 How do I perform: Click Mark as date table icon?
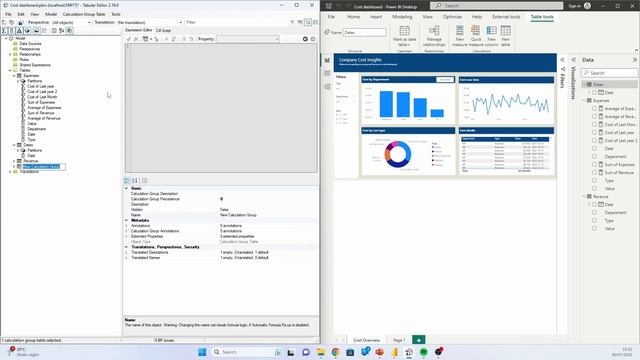[x=404, y=31]
